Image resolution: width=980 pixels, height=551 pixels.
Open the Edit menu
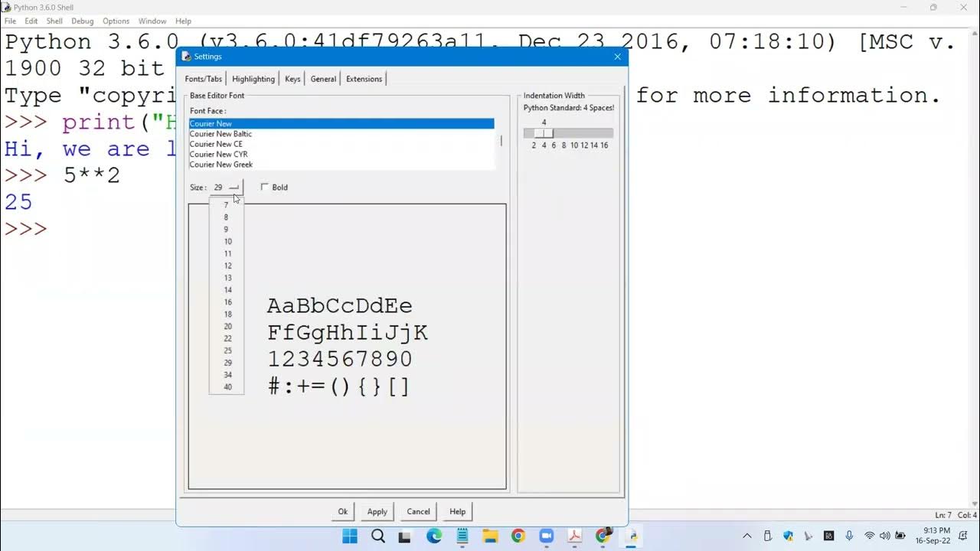tap(31, 21)
